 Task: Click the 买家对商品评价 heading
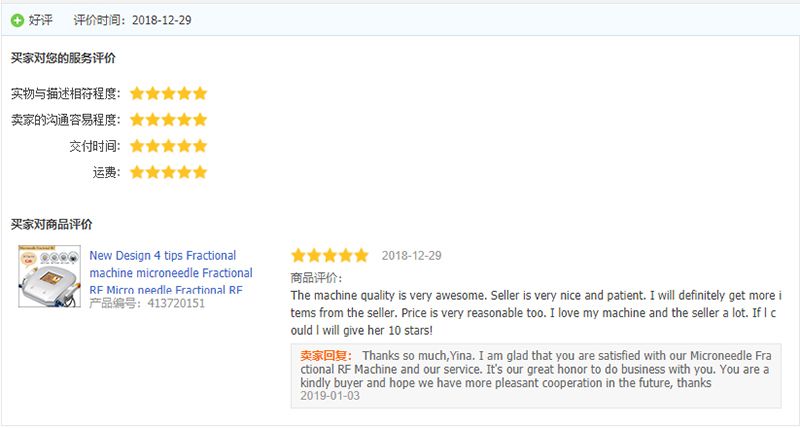click(x=52, y=224)
